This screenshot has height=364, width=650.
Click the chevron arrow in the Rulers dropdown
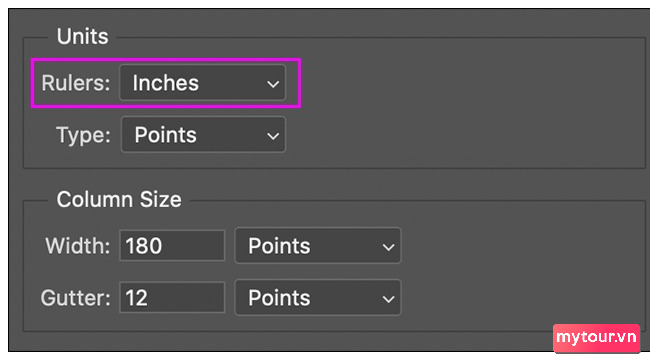[x=273, y=84]
